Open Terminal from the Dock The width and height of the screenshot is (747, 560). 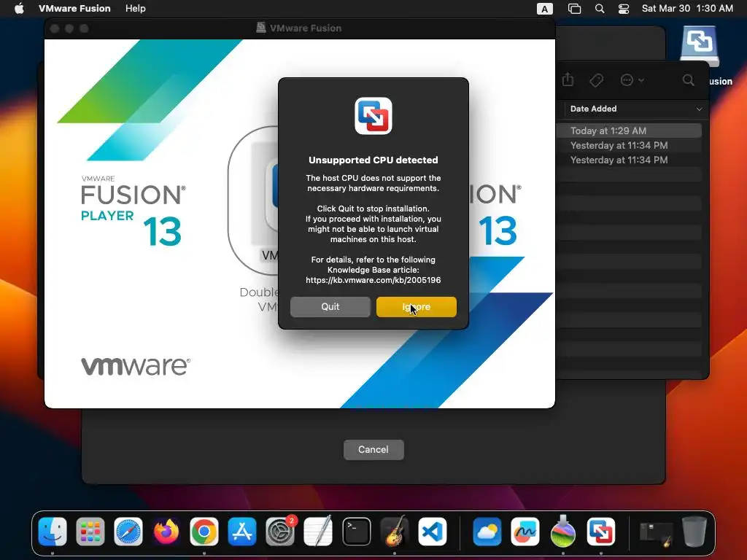tap(356, 532)
